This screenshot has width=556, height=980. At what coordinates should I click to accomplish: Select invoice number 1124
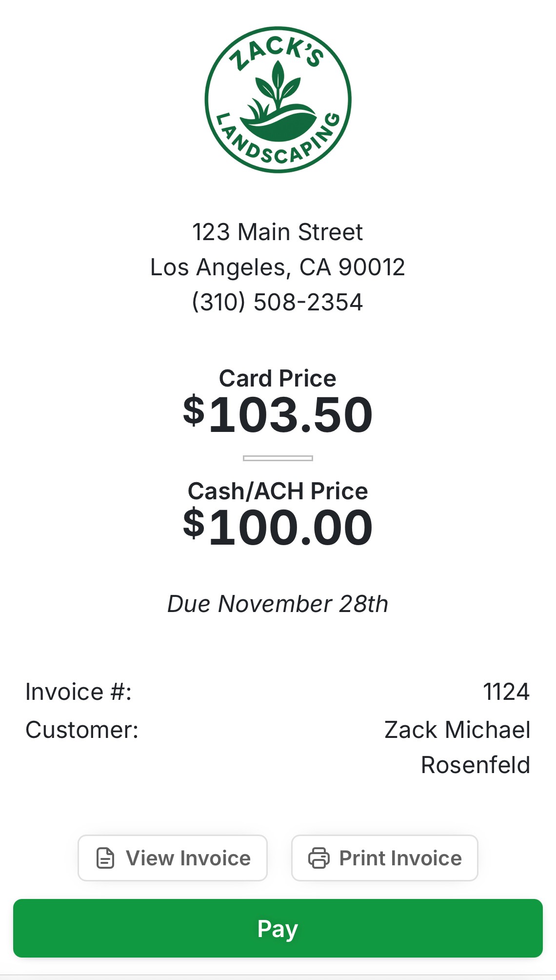(506, 692)
